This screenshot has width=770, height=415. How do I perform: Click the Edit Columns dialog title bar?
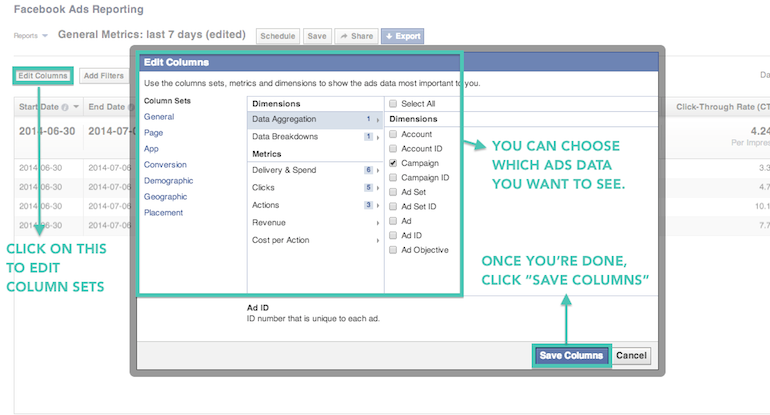coord(398,62)
